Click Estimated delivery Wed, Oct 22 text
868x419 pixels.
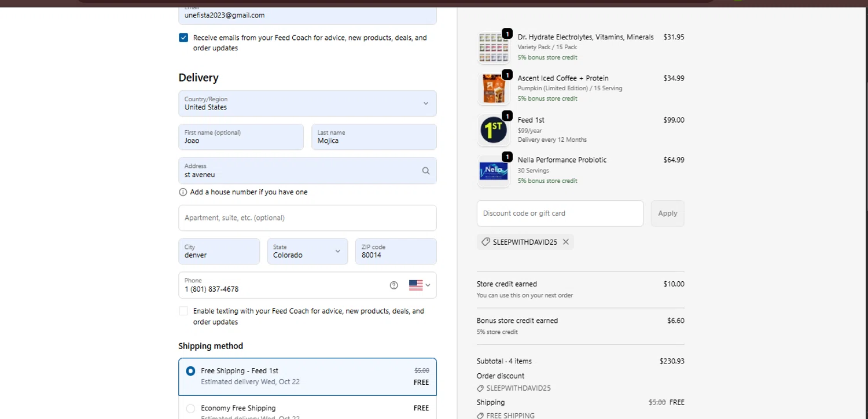(250, 382)
